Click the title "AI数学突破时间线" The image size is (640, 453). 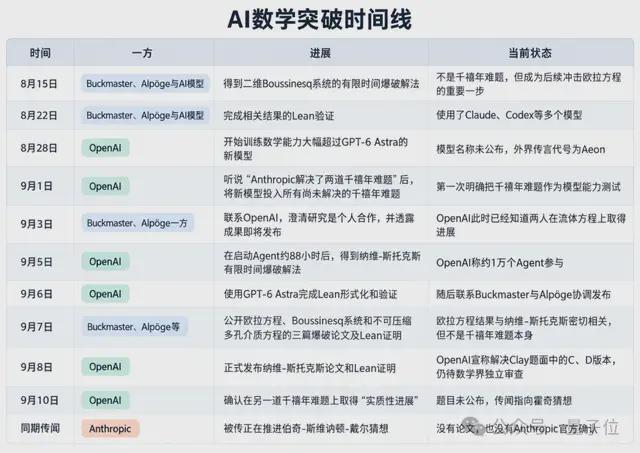point(319,20)
